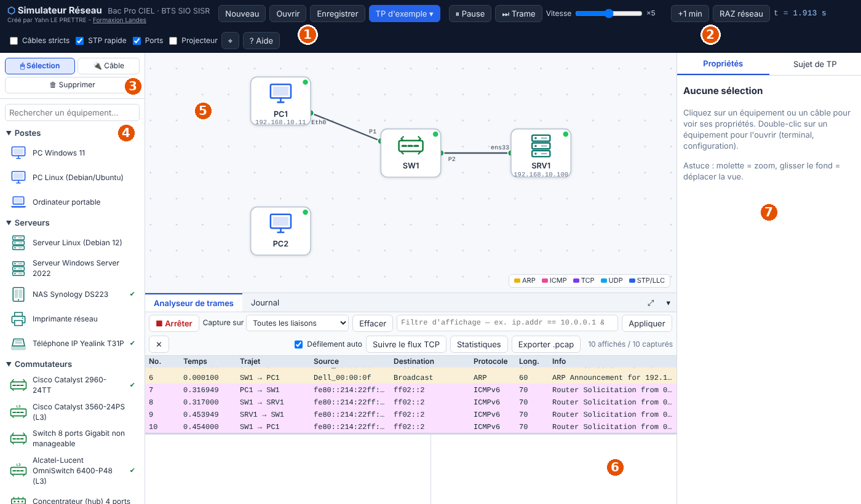Adjust the Vitesse speed slider
The height and width of the screenshot is (504, 861).
click(609, 14)
